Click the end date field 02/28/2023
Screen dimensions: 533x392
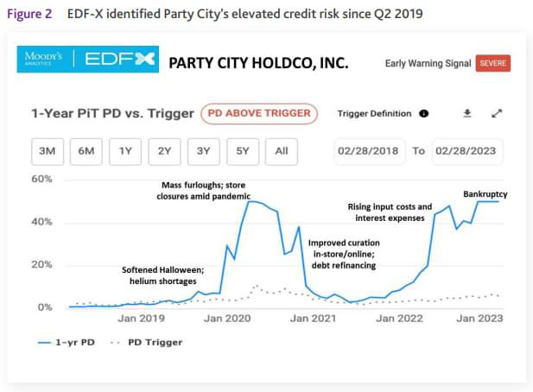pos(467,151)
